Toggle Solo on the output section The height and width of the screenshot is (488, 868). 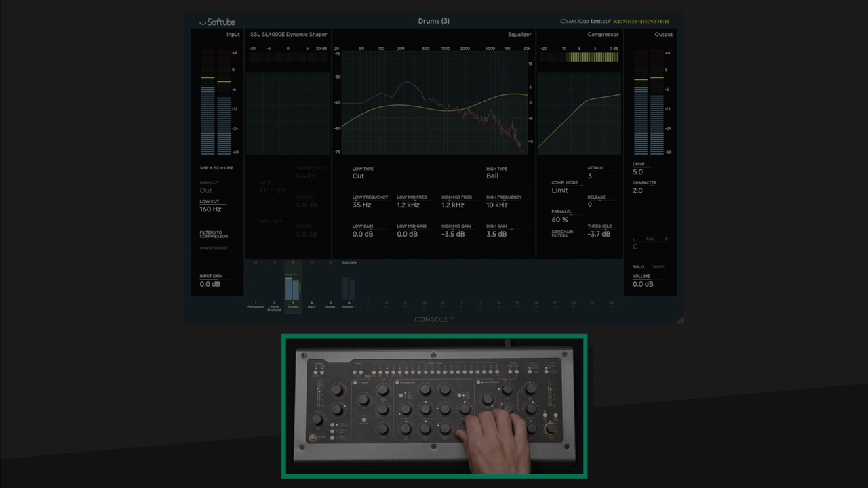coord(638,267)
